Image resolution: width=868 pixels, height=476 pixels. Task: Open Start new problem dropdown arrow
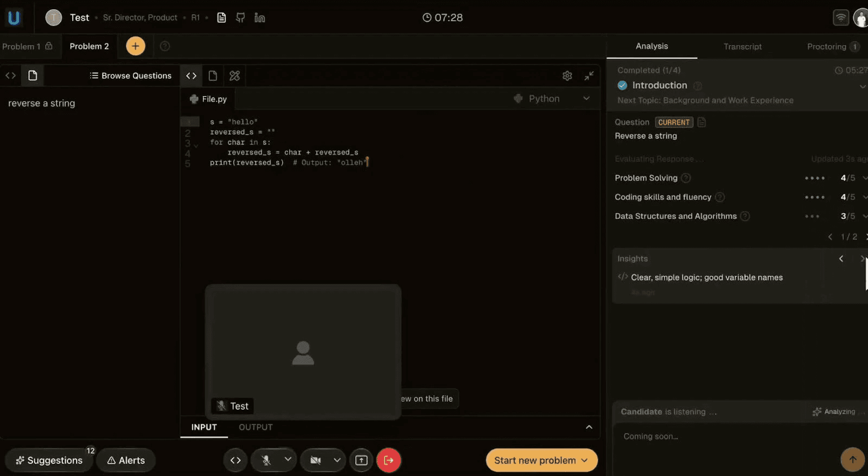pos(584,460)
